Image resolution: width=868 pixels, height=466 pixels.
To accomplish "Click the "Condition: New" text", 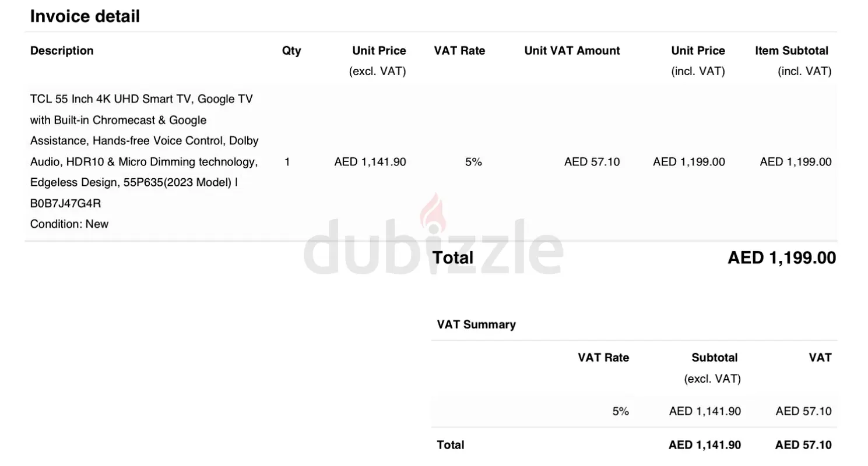I will pos(69,224).
